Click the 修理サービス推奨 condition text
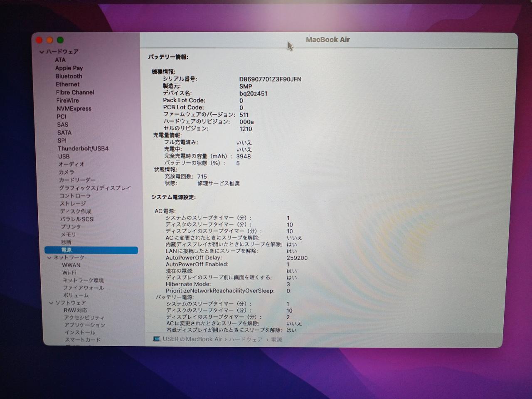Image resolution: width=532 pixels, height=399 pixels. [219, 183]
